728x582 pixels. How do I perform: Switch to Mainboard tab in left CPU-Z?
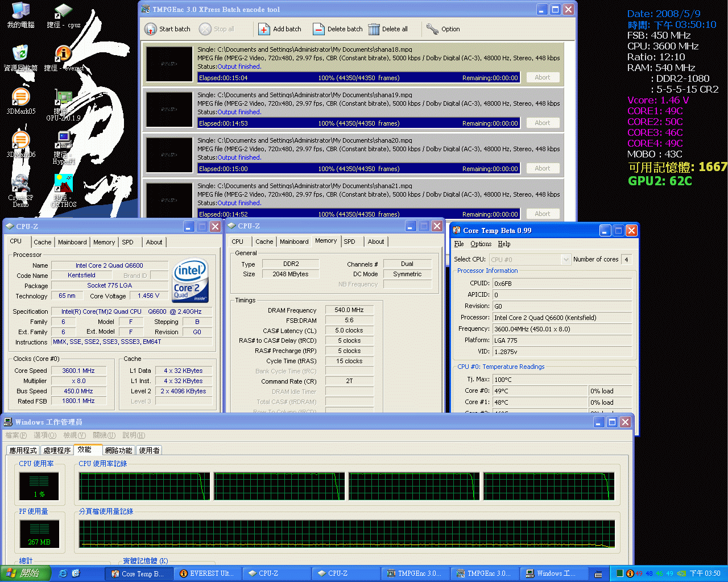[x=72, y=242]
